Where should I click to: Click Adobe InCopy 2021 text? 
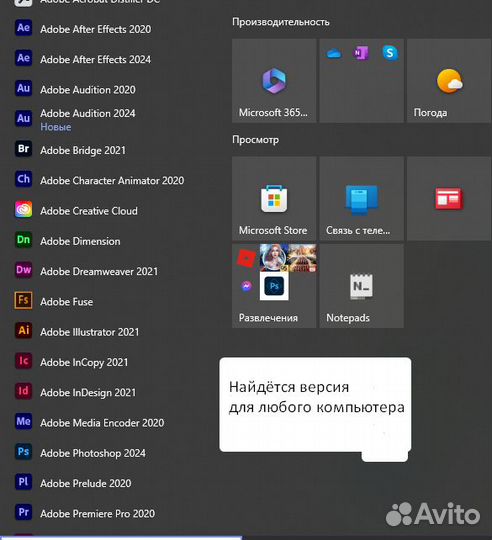(84, 362)
